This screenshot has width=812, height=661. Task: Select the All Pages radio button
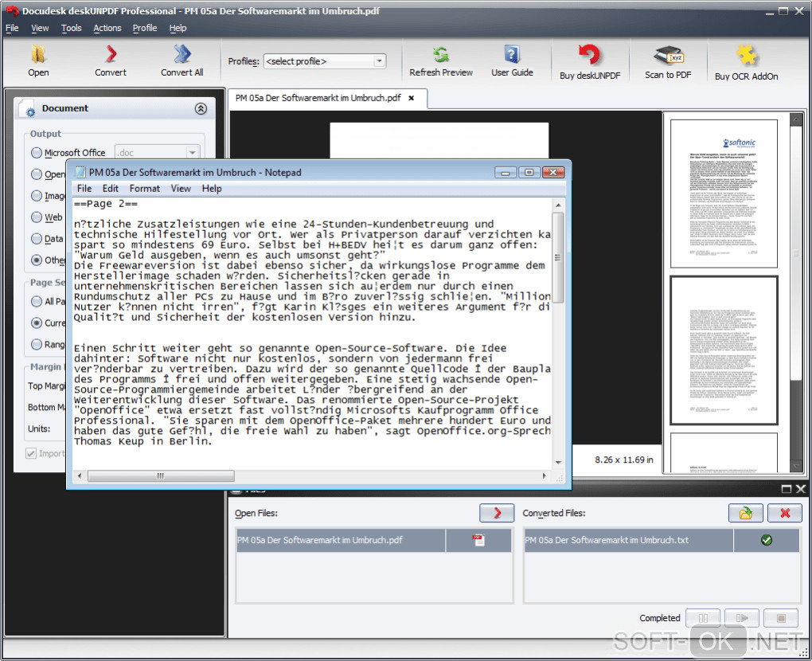click(37, 302)
